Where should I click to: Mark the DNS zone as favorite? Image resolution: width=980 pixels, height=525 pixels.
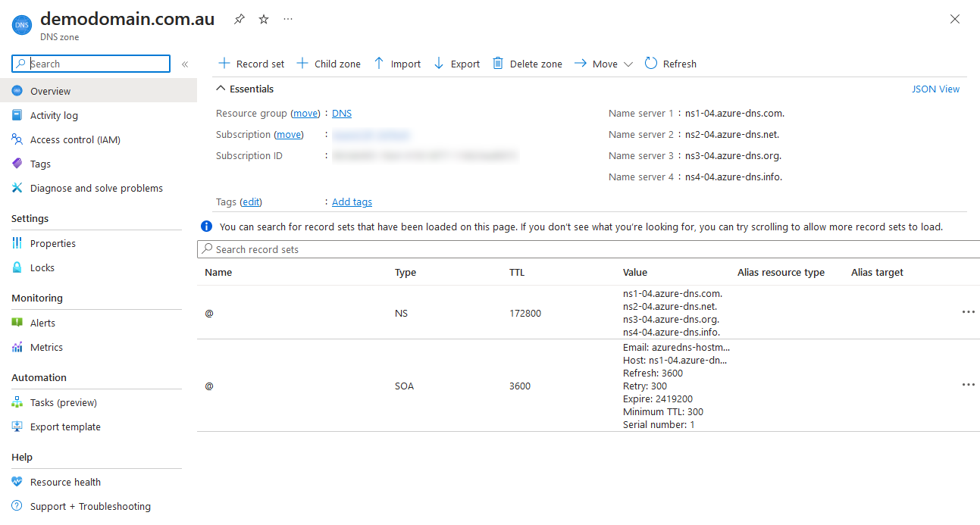tap(264, 20)
